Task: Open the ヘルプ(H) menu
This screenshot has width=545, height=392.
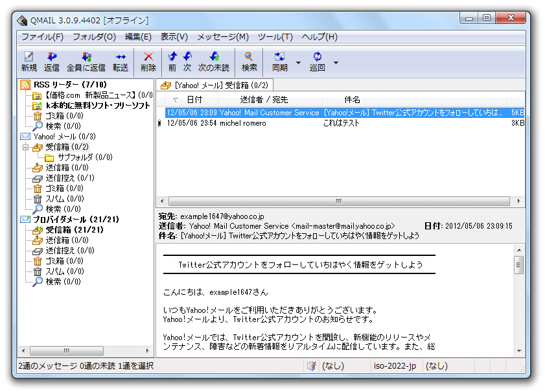Action: 319,37
